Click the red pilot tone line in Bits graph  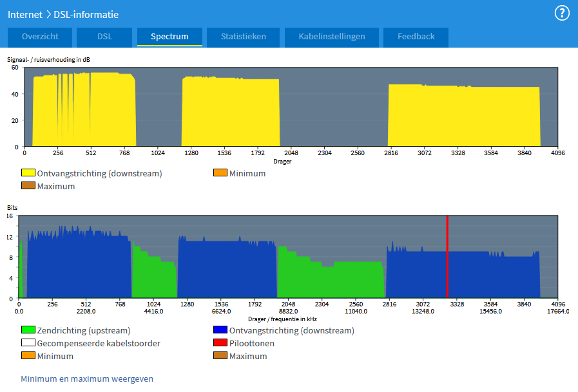447,257
